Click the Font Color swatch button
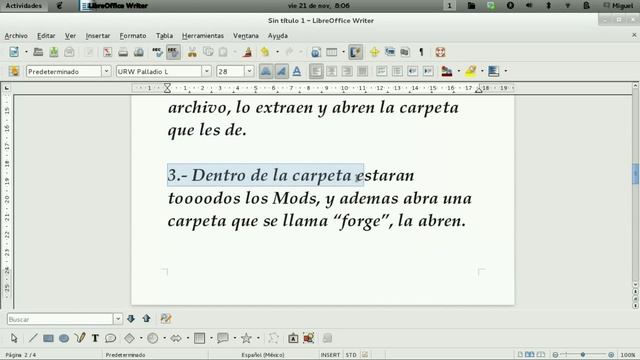640x360 pixels. tap(447, 71)
